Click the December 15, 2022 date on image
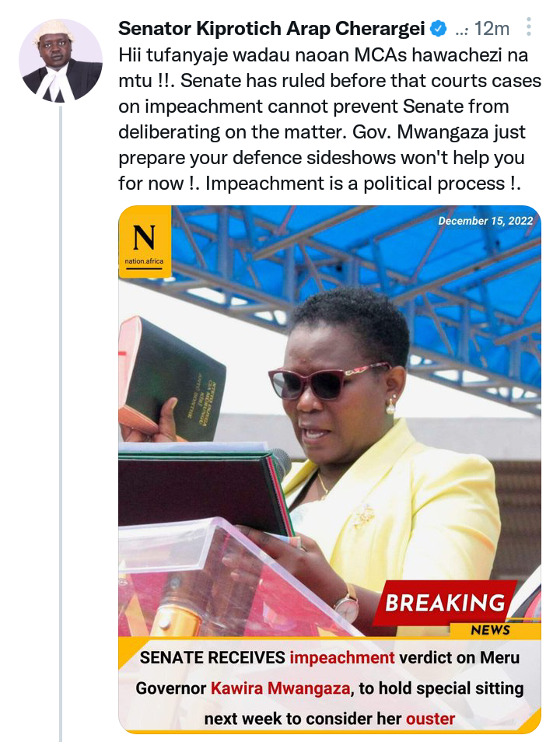This screenshot has height=742, width=560. (x=485, y=221)
